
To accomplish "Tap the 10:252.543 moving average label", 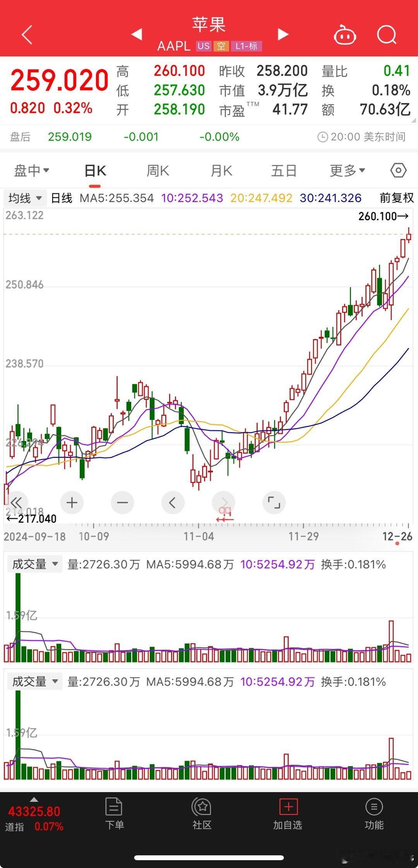I will [192, 198].
